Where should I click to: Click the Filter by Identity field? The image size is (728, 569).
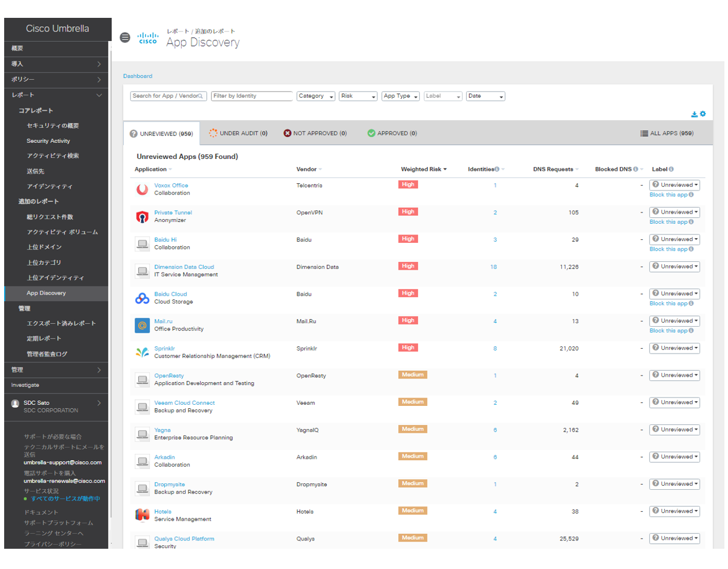pos(252,96)
